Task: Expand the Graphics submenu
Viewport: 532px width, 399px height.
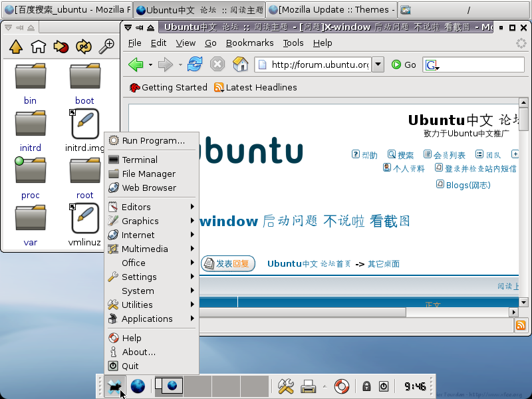Action: (x=152, y=221)
